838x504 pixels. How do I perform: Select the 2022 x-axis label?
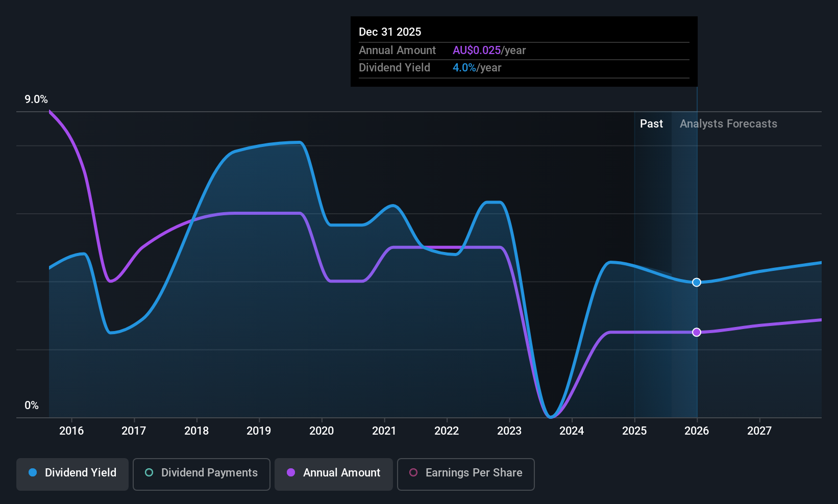coord(447,431)
